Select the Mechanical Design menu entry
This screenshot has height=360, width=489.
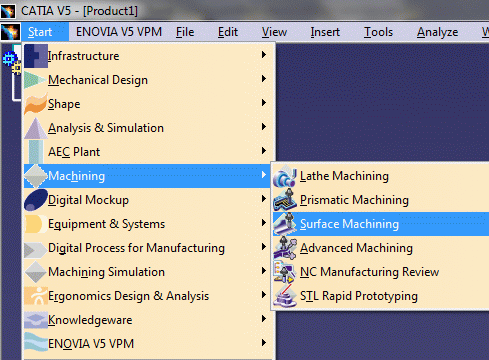tap(149, 80)
